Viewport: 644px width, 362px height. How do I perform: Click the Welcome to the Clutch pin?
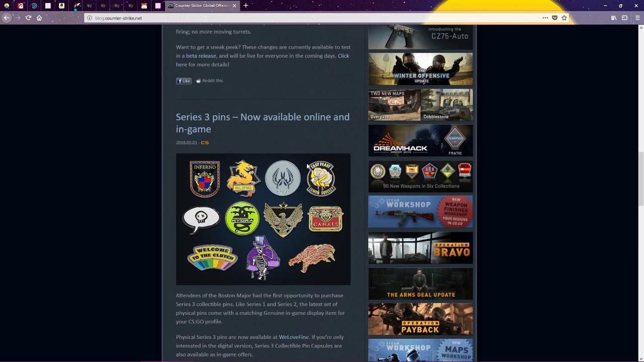tap(212, 257)
